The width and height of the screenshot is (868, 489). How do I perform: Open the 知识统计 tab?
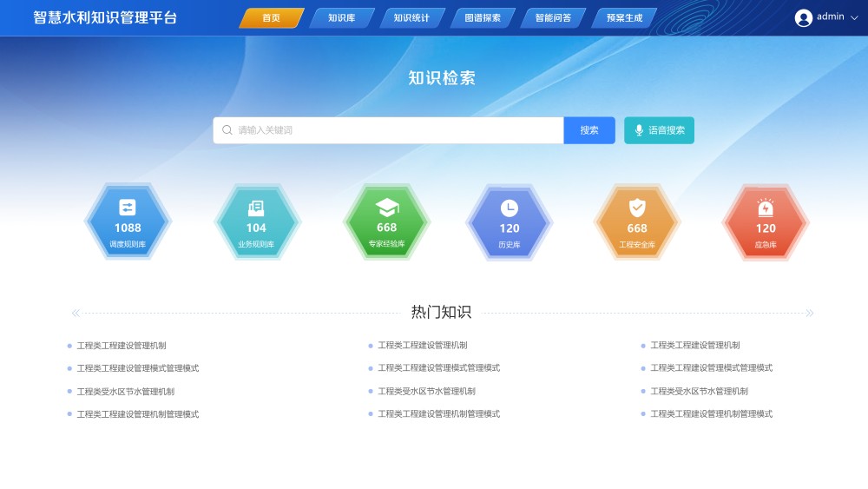[411, 17]
